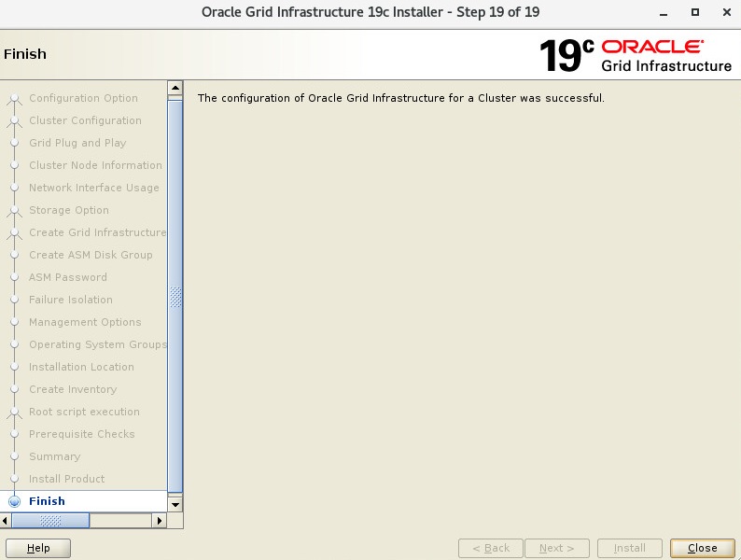Select the Prerequisite Checks step
Image resolution: width=741 pixels, height=560 pixels.
pos(82,434)
